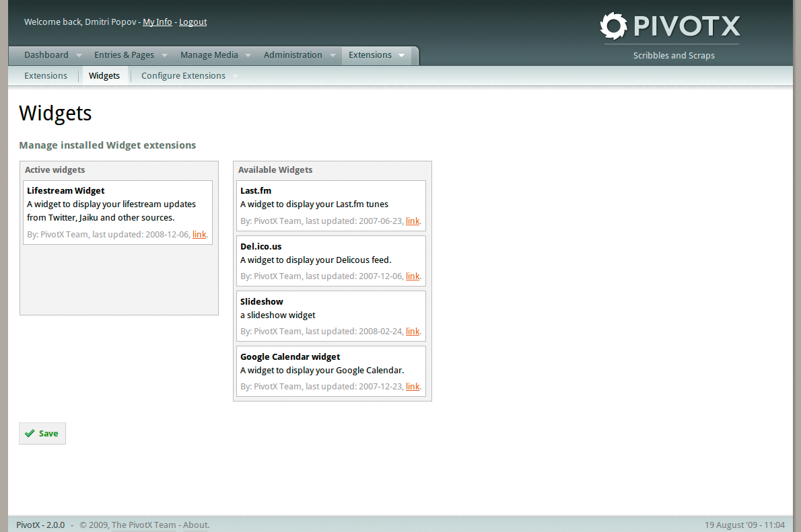Open the Google Calendar widget link

coord(413,387)
